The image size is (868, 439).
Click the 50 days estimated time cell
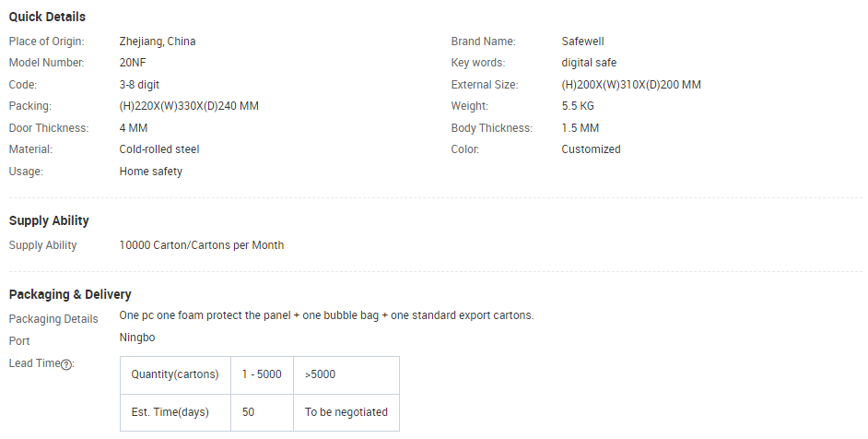[262, 412]
